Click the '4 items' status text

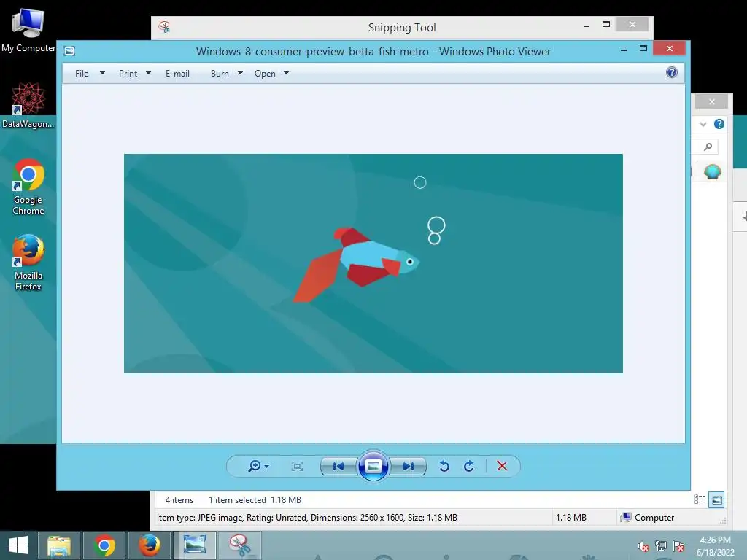point(179,500)
